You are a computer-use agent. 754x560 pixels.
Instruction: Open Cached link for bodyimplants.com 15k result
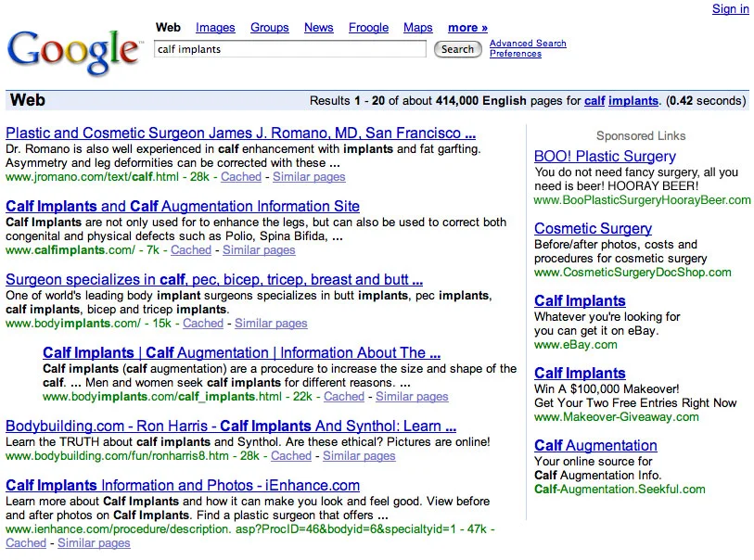pyautogui.click(x=203, y=323)
